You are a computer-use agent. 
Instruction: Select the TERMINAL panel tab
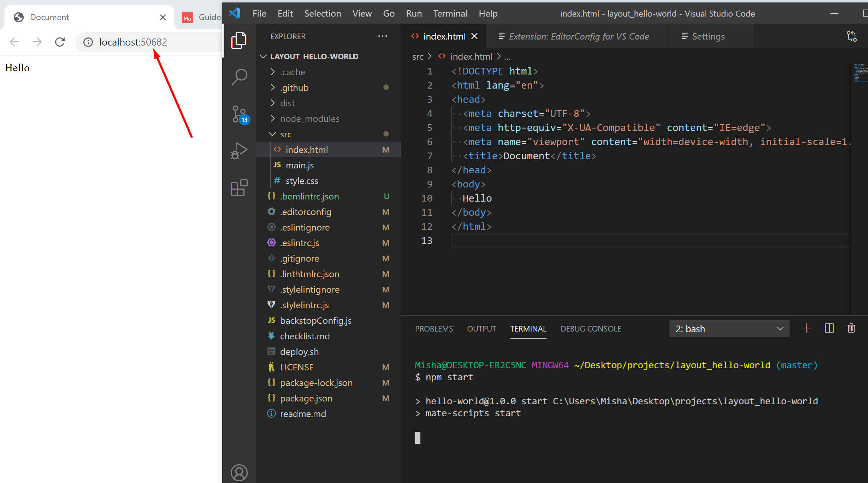[528, 329]
